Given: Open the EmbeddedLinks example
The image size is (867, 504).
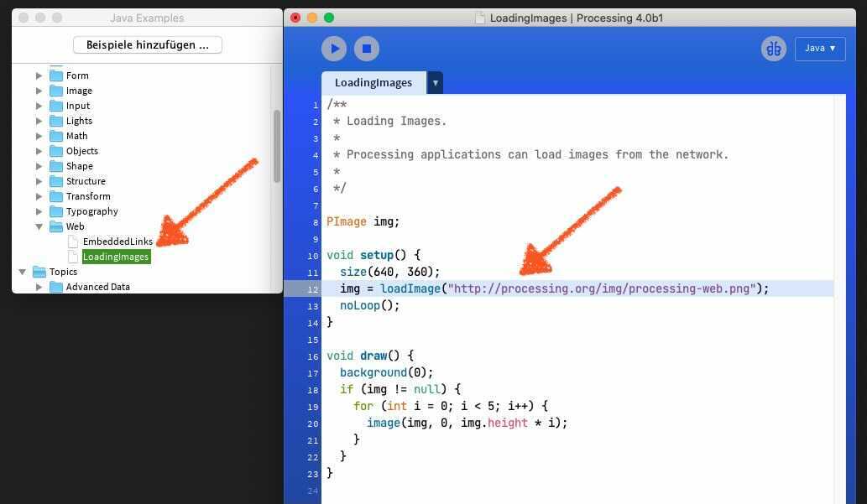Looking at the screenshot, I should pyautogui.click(x=118, y=242).
